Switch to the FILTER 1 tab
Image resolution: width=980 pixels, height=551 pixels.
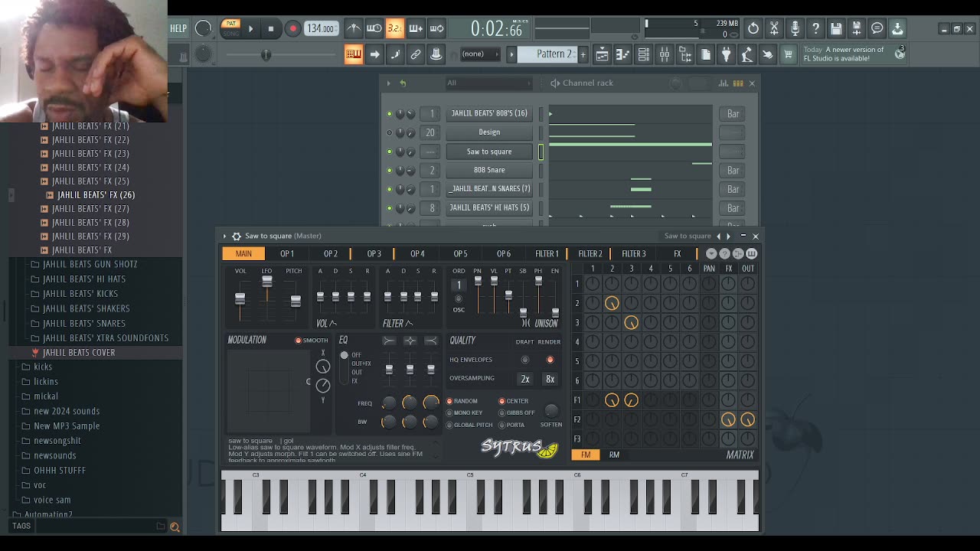coord(547,254)
